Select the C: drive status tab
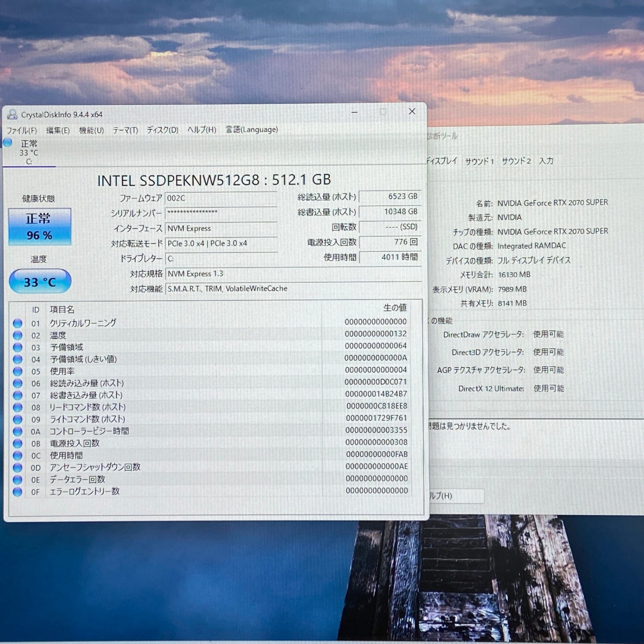This screenshot has width=644, height=644. pos(29,152)
